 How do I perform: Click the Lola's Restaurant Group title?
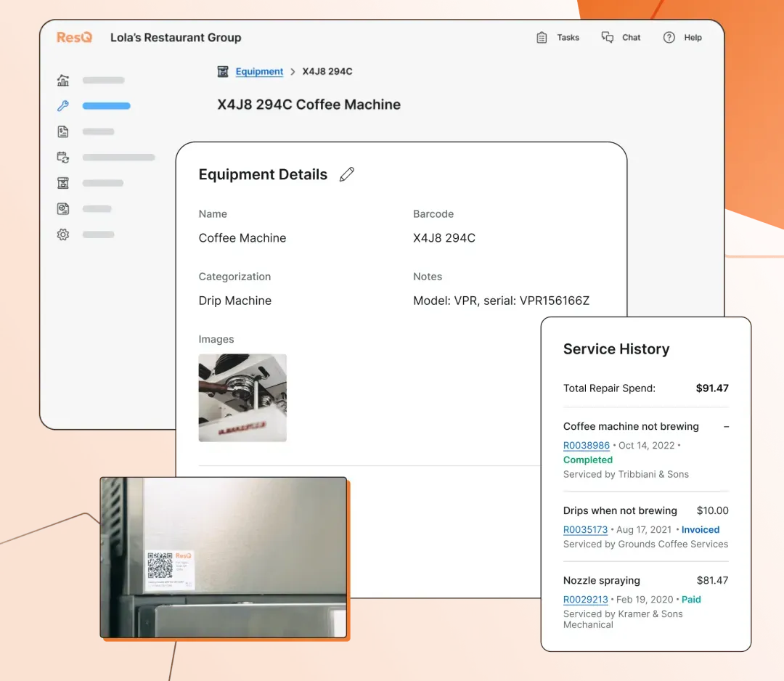(176, 38)
